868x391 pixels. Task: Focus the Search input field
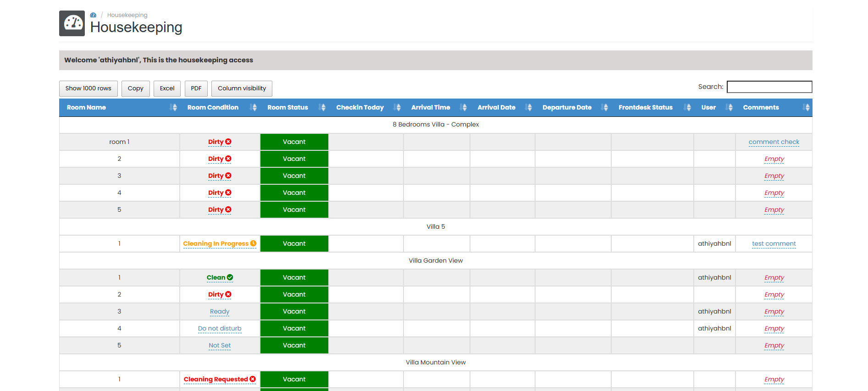pos(769,87)
